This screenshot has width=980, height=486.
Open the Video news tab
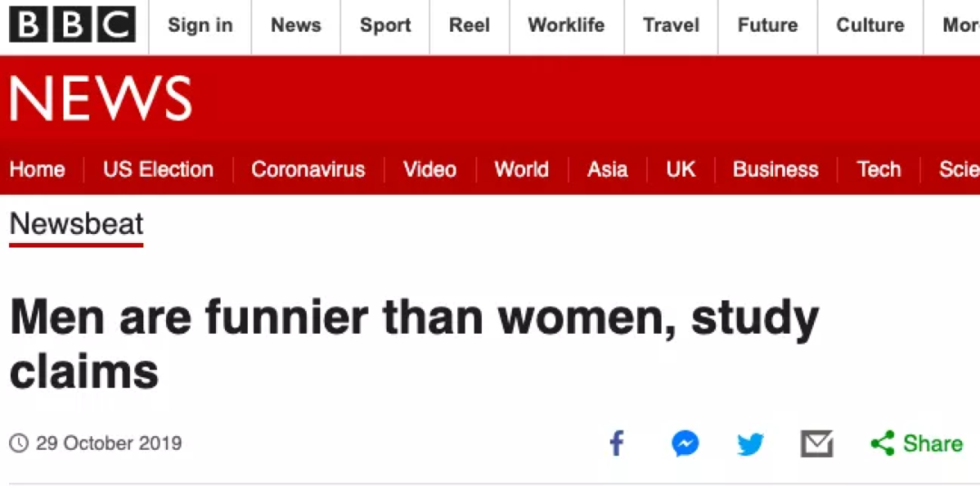click(429, 170)
